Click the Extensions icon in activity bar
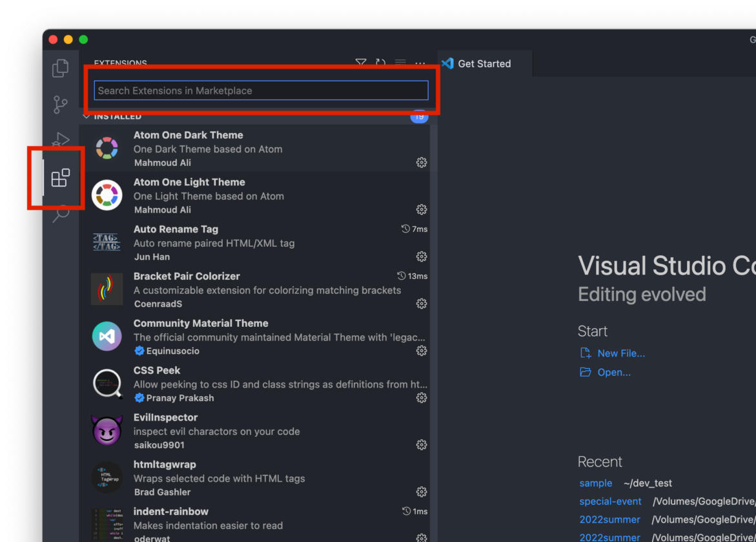The width and height of the screenshot is (756, 542). [60, 179]
